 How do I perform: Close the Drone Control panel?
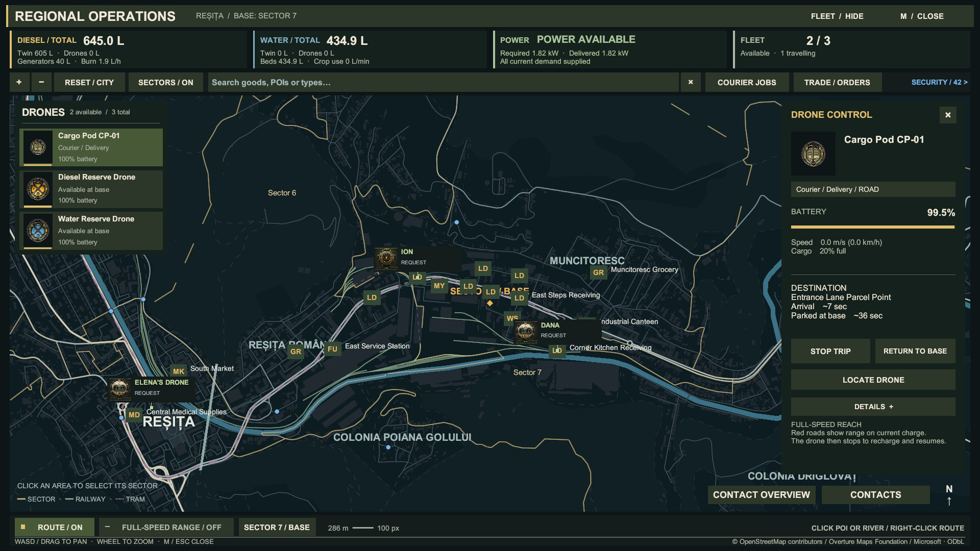coord(948,115)
